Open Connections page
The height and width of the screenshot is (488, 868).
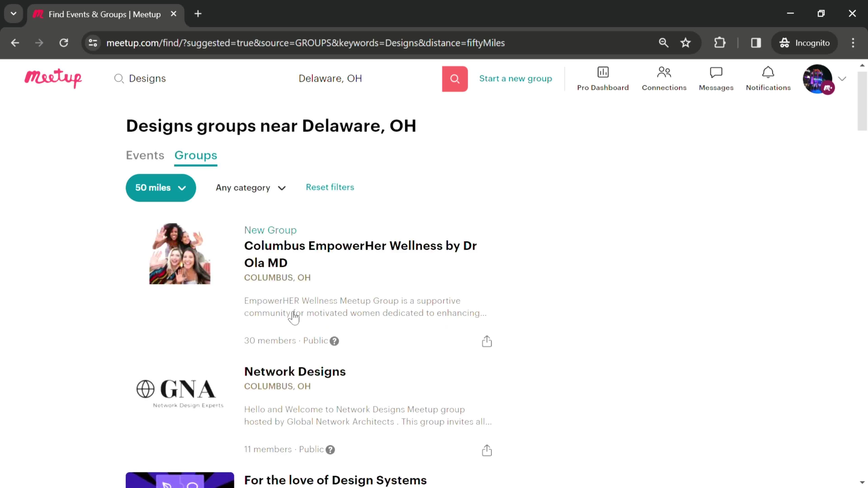coord(664,79)
